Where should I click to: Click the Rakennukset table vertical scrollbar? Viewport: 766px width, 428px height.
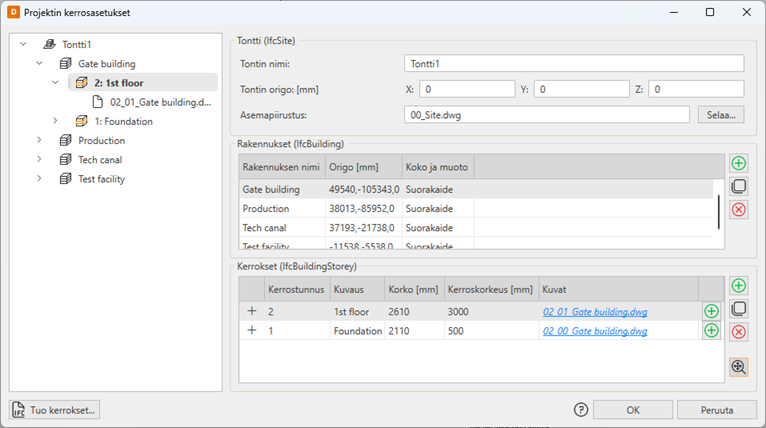coord(718,210)
